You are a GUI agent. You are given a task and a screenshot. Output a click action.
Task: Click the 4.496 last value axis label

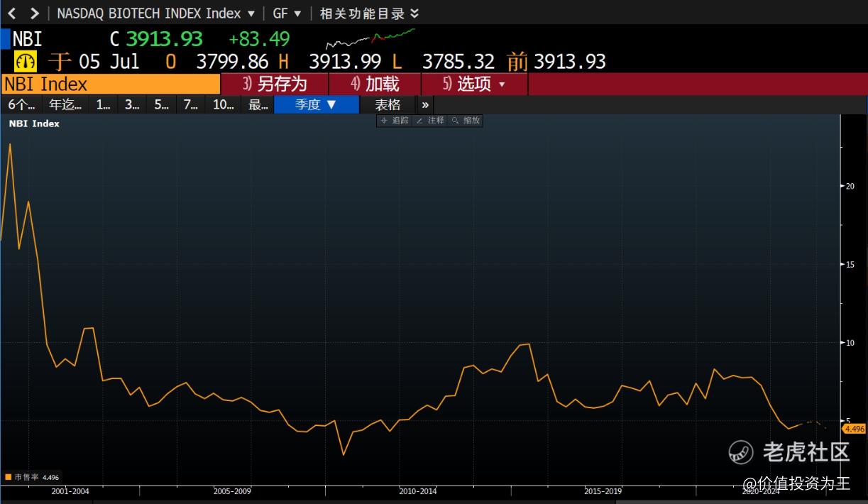(854, 429)
